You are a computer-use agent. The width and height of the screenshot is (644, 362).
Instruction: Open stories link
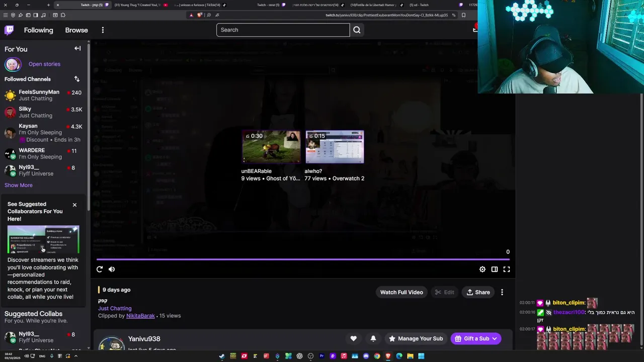44,64
